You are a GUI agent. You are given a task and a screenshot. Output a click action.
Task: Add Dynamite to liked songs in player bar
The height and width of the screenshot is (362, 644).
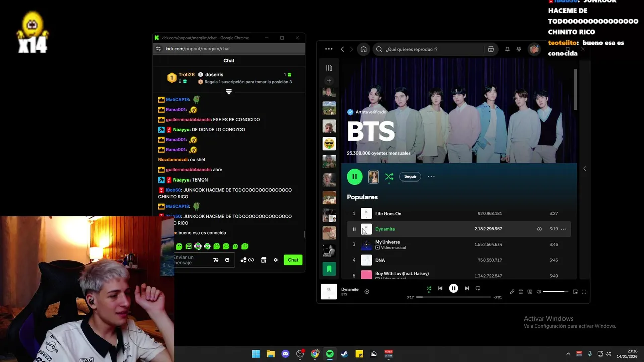coord(367,292)
